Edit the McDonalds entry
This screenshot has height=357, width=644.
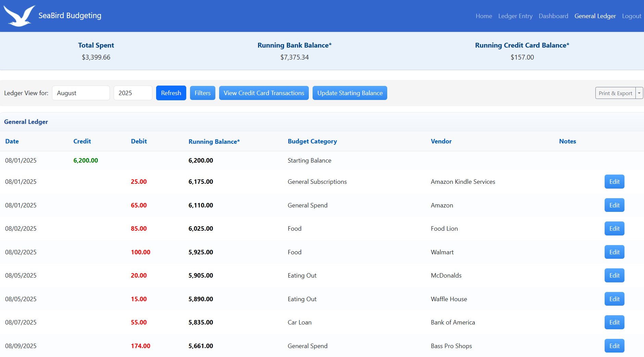[x=614, y=276]
